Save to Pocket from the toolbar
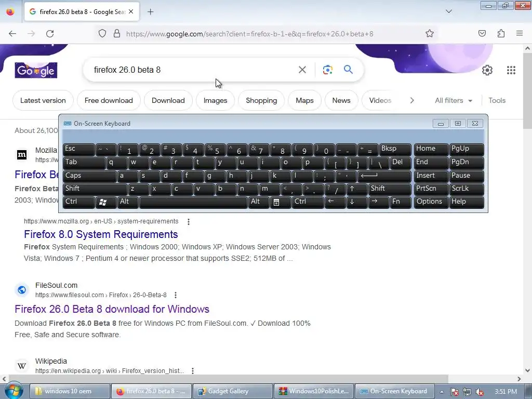The height and width of the screenshot is (399, 532). 482,33
